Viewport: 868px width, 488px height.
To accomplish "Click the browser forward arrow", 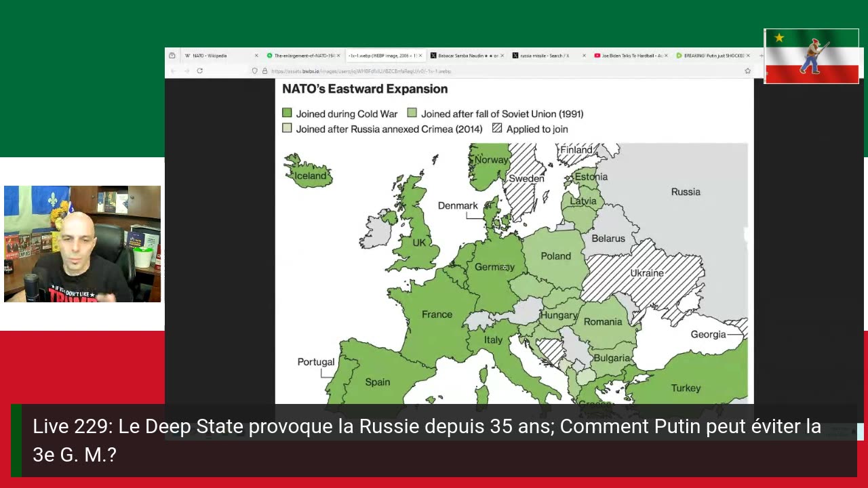I will (x=186, y=70).
